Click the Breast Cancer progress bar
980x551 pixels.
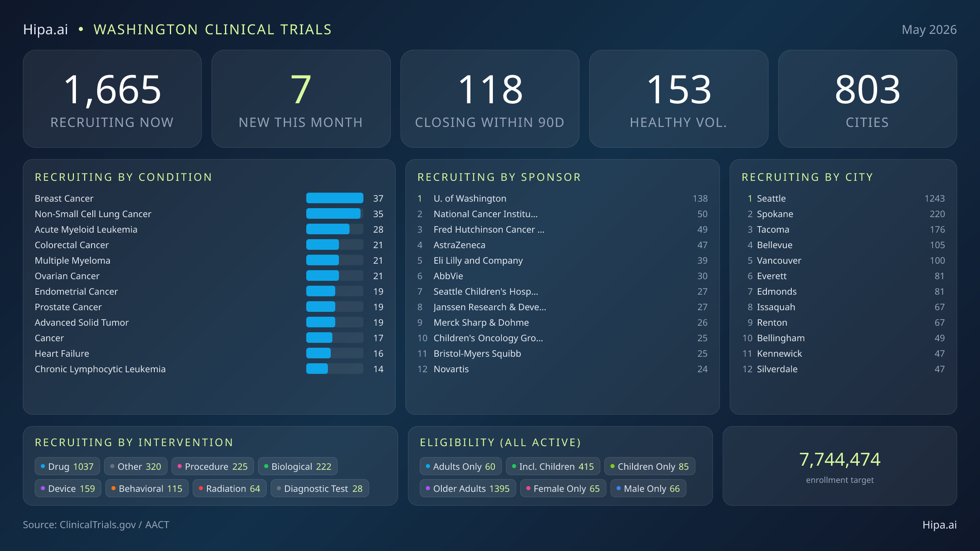tap(335, 198)
